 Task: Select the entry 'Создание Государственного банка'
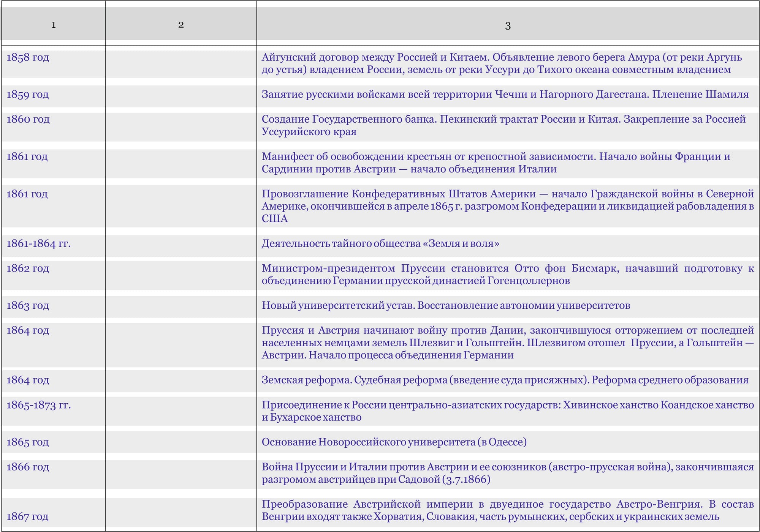(x=348, y=119)
